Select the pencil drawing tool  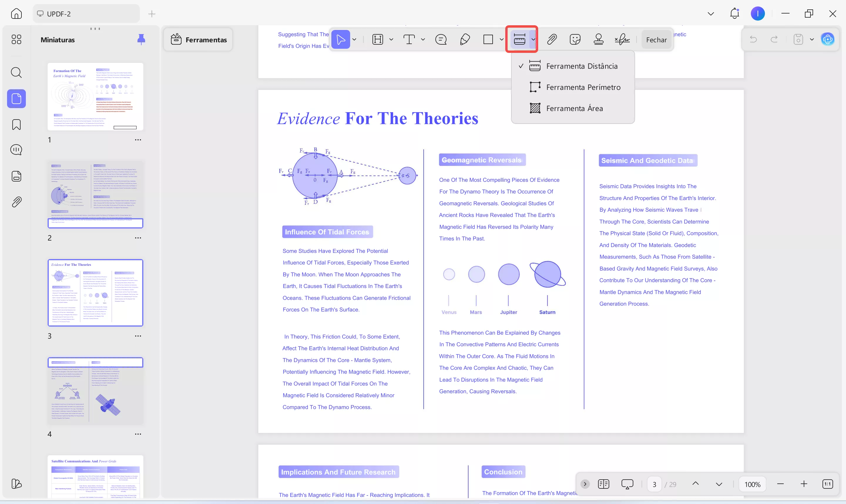(465, 39)
